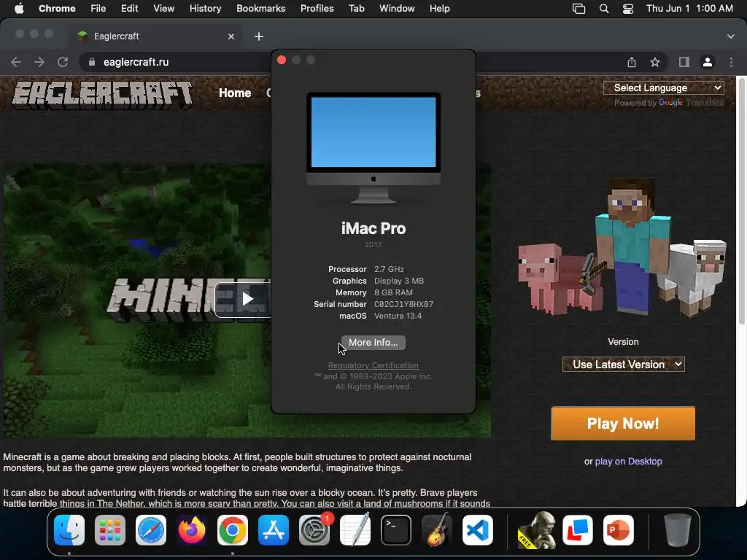This screenshot has height=560, width=747.
Task: Open the FREE statue app in Dock
Action: (537, 530)
